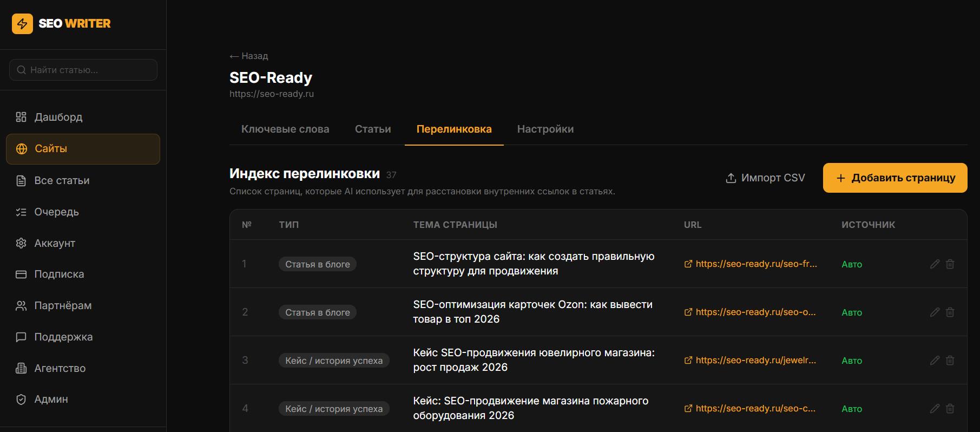Delete the SEO-структура сайта row

pos(950,264)
